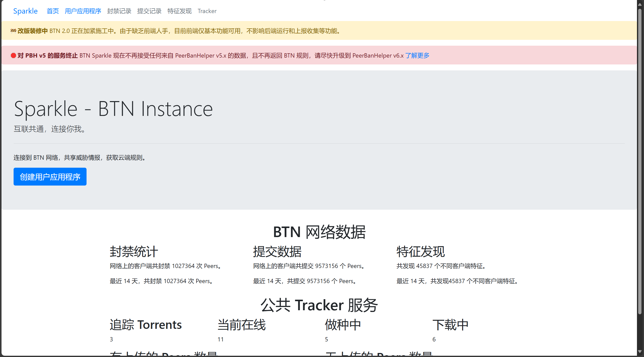Click the 特征发现 section heading under BTN 网络数据
The image size is (644, 357).
click(420, 251)
